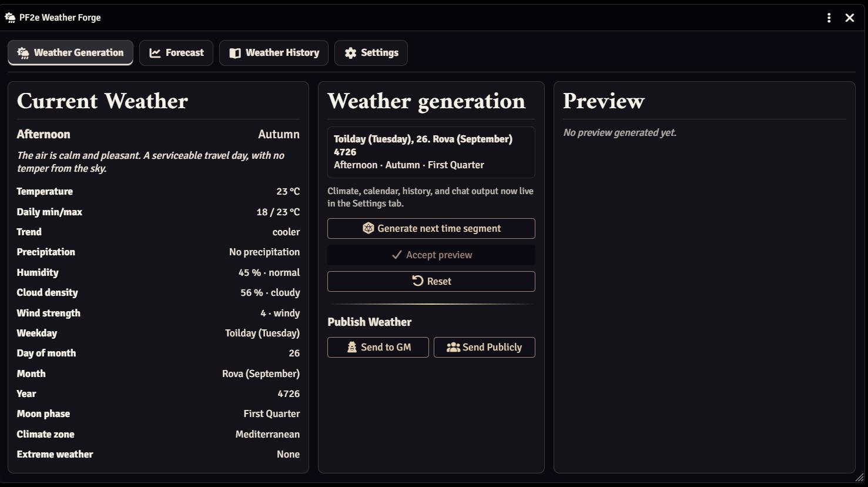Open the Weather History tab
Viewport: 868px width, 487px height.
pyautogui.click(x=274, y=53)
